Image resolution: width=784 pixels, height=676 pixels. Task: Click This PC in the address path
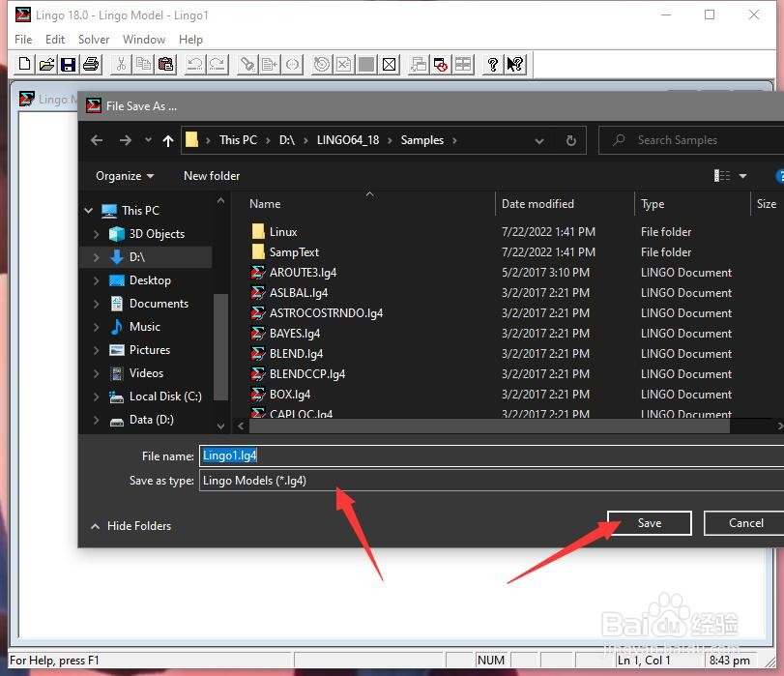pyautogui.click(x=238, y=140)
